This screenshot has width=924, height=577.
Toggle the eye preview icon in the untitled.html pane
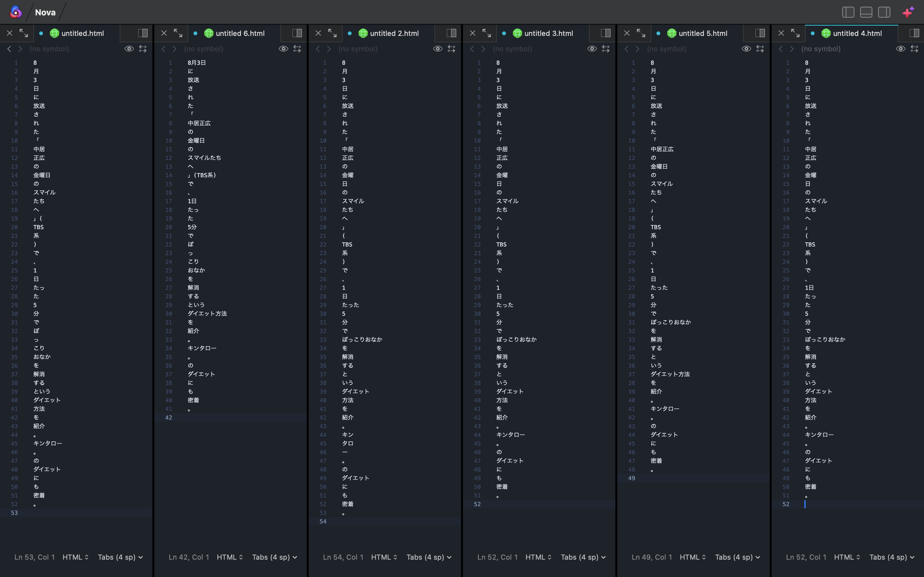pyautogui.click(x=129, y=49)
